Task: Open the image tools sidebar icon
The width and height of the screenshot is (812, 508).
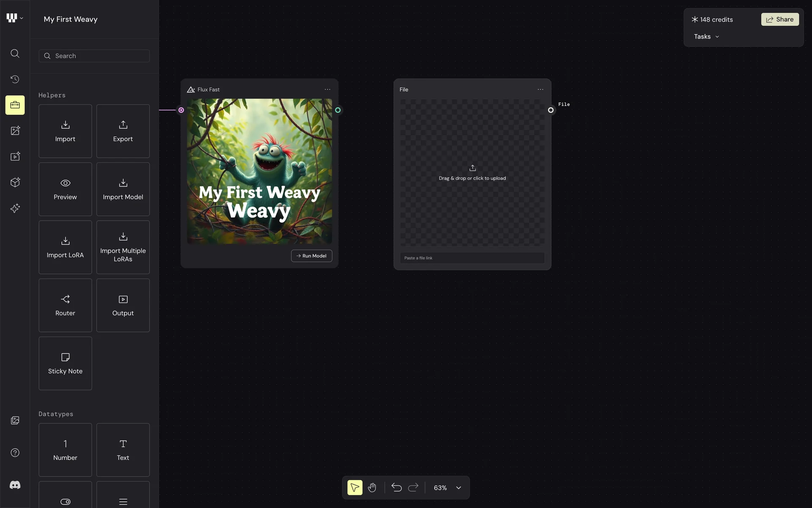Action: tap(15, 131)
